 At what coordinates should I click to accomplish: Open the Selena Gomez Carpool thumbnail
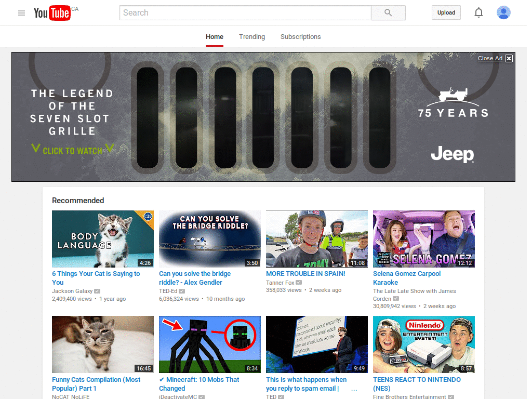424,239
